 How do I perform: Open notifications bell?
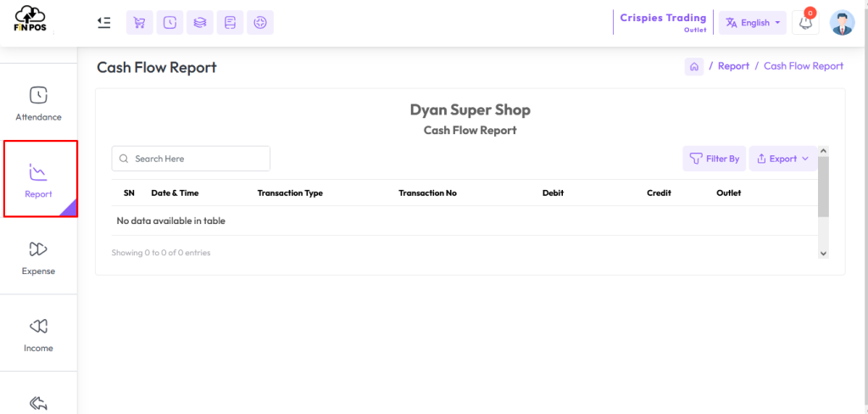click(805, 23)
